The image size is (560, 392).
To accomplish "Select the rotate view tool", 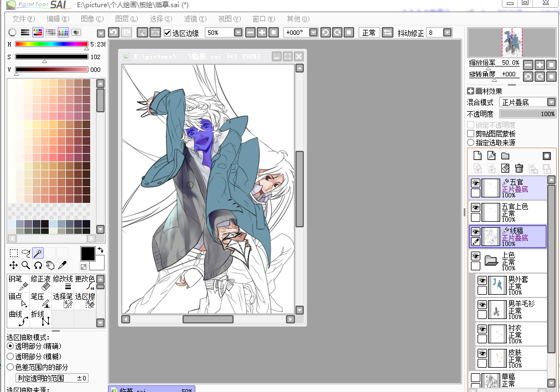I will pyautogui.click(x=38, y=265).
